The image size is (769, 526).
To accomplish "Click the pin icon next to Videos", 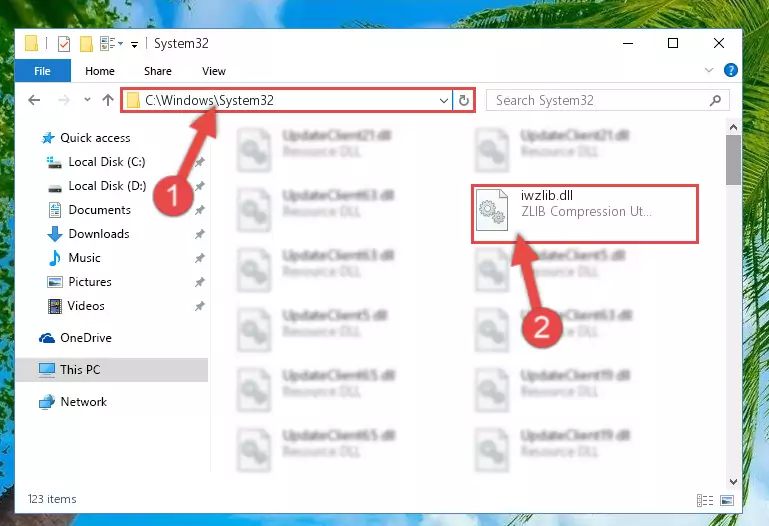I will click(x=200, y=306).
